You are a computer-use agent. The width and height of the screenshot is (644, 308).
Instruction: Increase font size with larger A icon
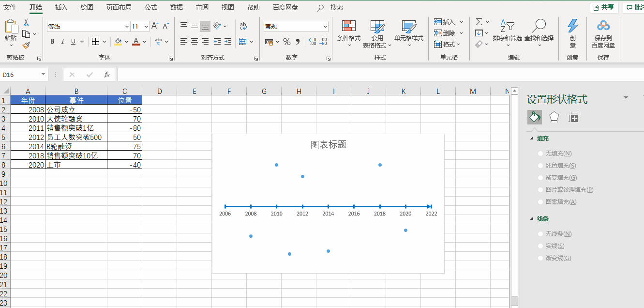[155, 26]
